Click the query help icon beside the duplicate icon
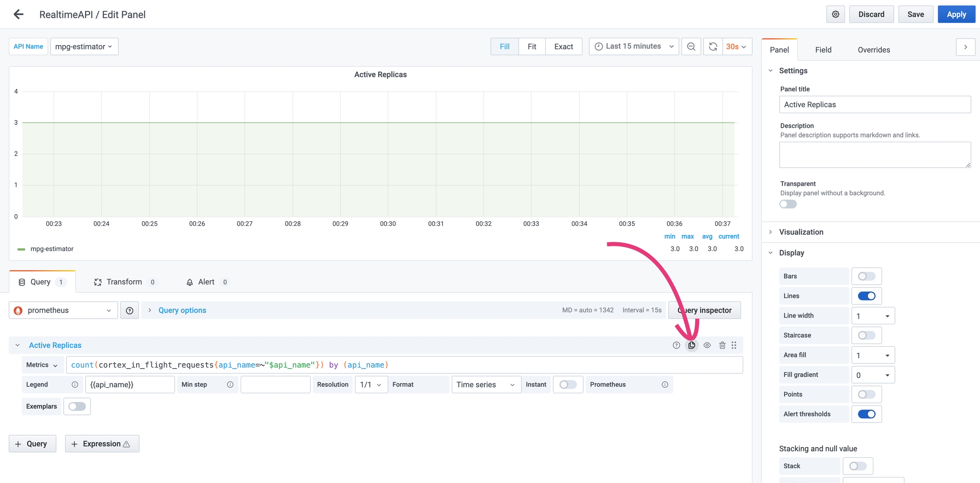This screenshot has width=980, height=483. pyautogui.click(x=676, y=345)
